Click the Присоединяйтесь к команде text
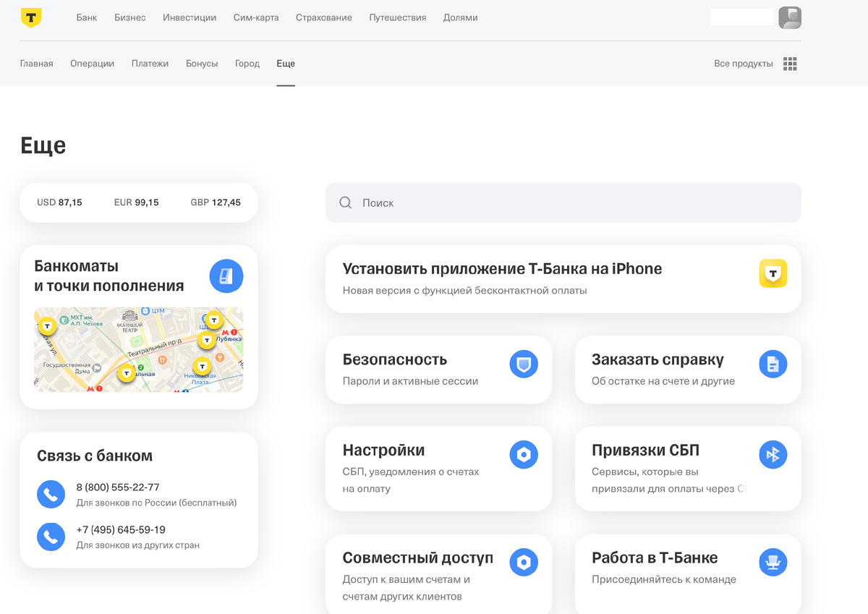 pos(664,579)
